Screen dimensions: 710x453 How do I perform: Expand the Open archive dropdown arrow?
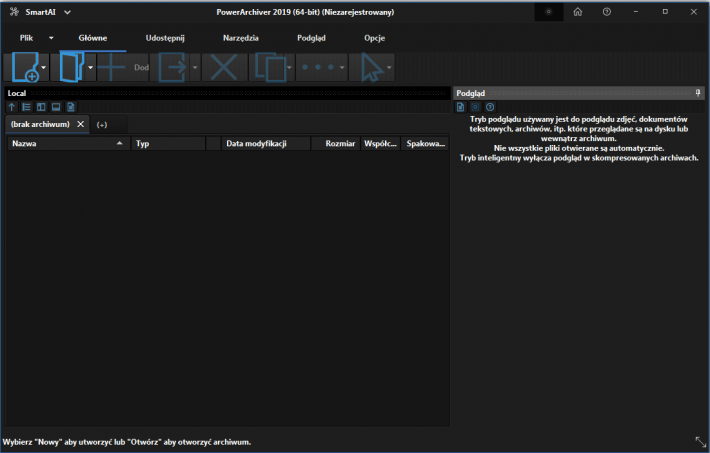click(90, 67)
